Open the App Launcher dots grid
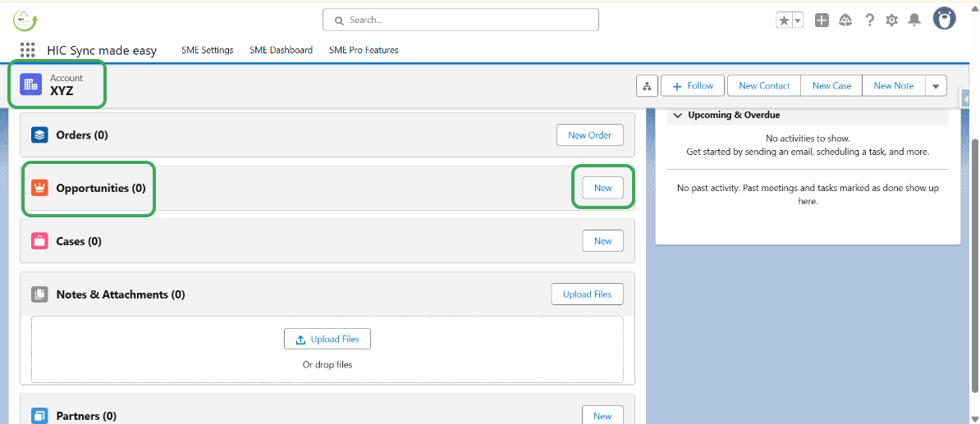980x424 pixels. 27,50
